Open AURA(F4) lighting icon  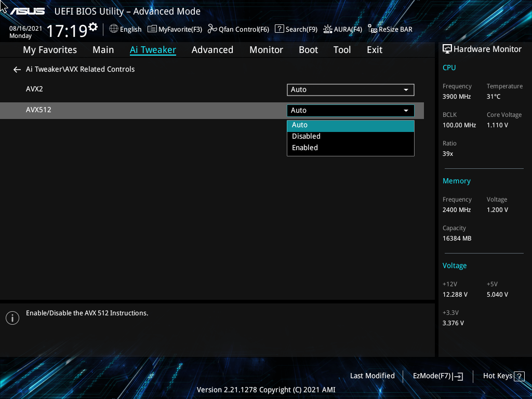pyautogui.click(x=328, y=29)
